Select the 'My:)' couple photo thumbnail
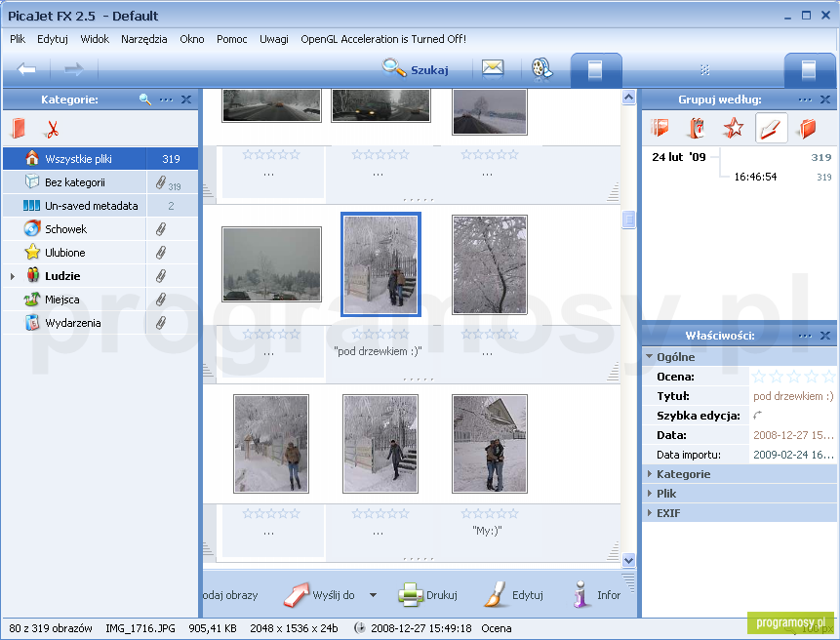 (x=490, y=444)
